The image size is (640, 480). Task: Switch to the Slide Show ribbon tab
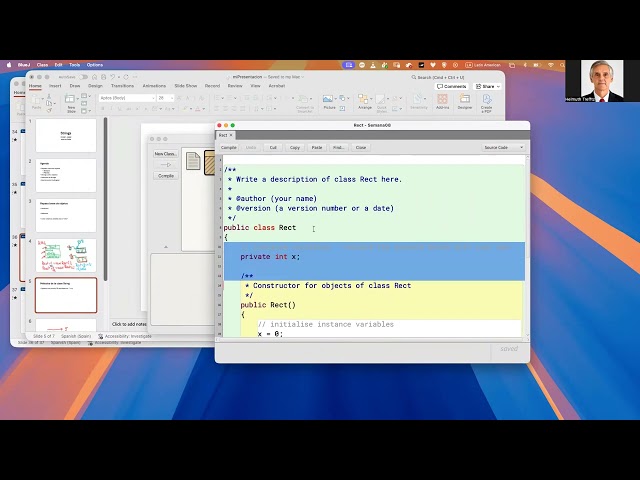186,86
